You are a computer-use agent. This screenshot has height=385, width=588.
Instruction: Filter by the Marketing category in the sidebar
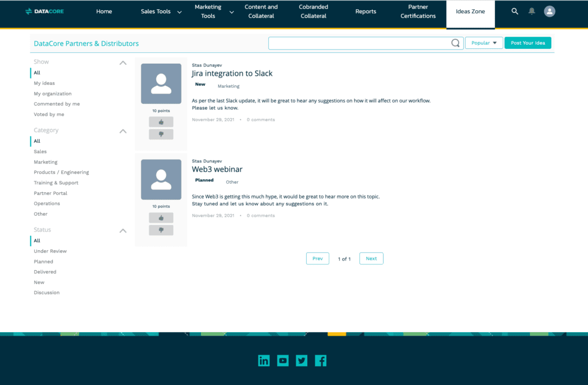[45, 162]
